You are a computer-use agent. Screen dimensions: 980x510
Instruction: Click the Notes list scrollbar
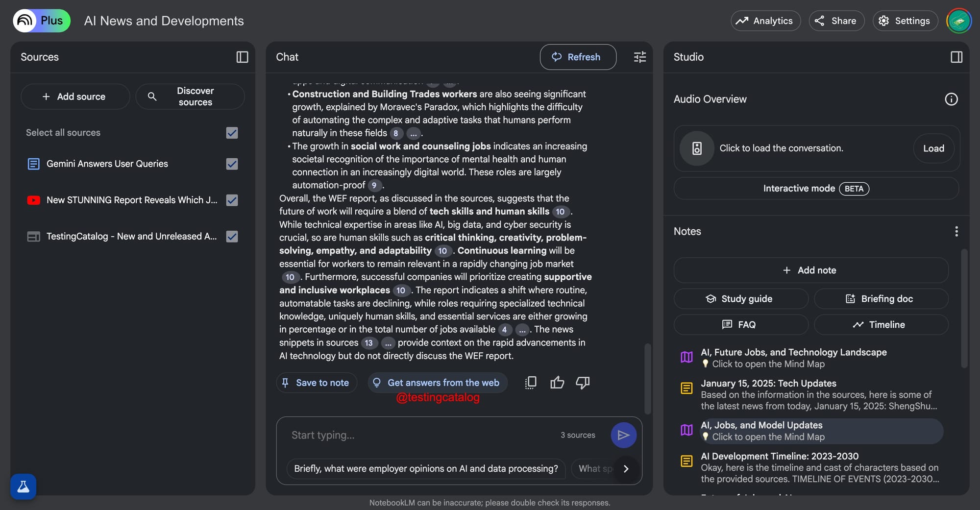point(964,309)
